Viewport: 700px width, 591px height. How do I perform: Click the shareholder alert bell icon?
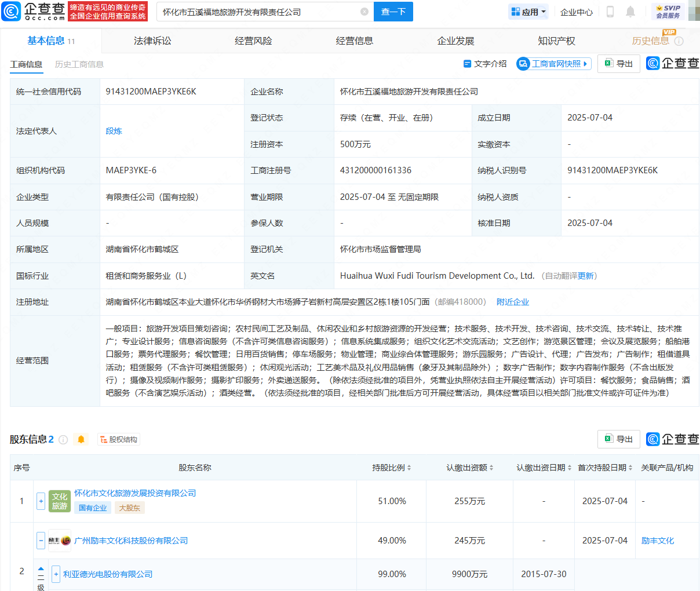tap(81, 440)
